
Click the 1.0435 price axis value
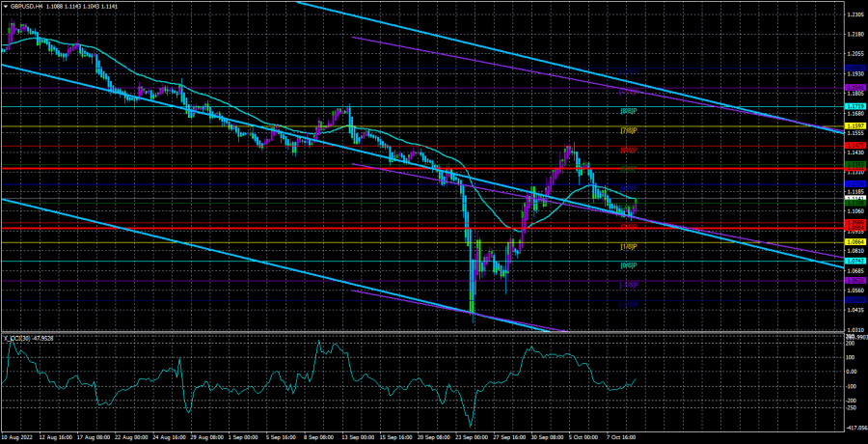[x=854, y=310]
